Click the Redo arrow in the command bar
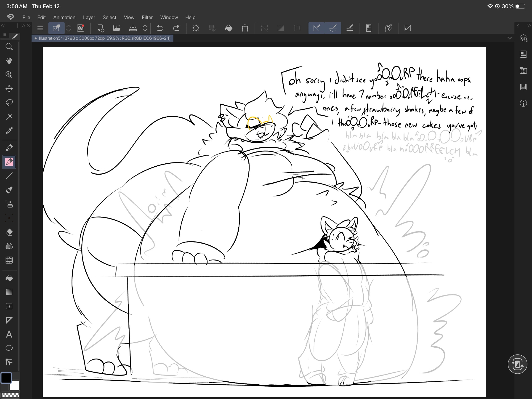 pyautogui.click(x=176, y=28)
